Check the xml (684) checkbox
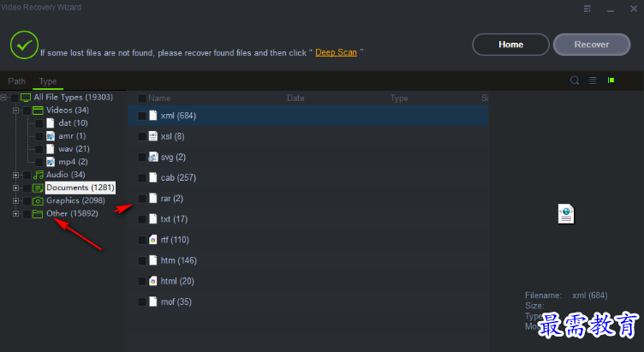 pos(142,116)
